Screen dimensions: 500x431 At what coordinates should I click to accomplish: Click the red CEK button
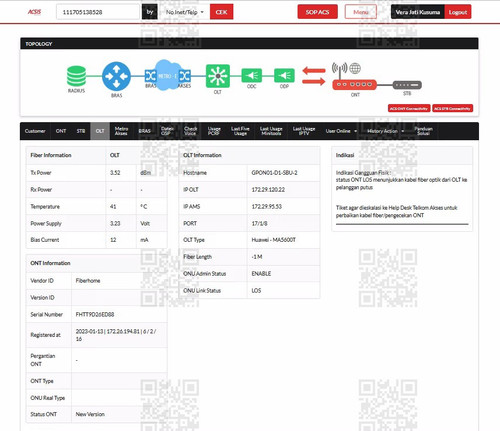click(221, 12)
